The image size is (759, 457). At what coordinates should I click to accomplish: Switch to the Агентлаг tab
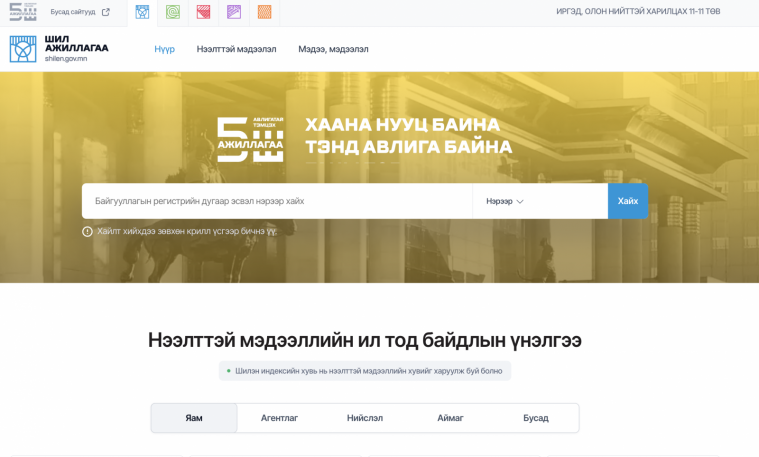pyautogui.click(x=279, y=418)
